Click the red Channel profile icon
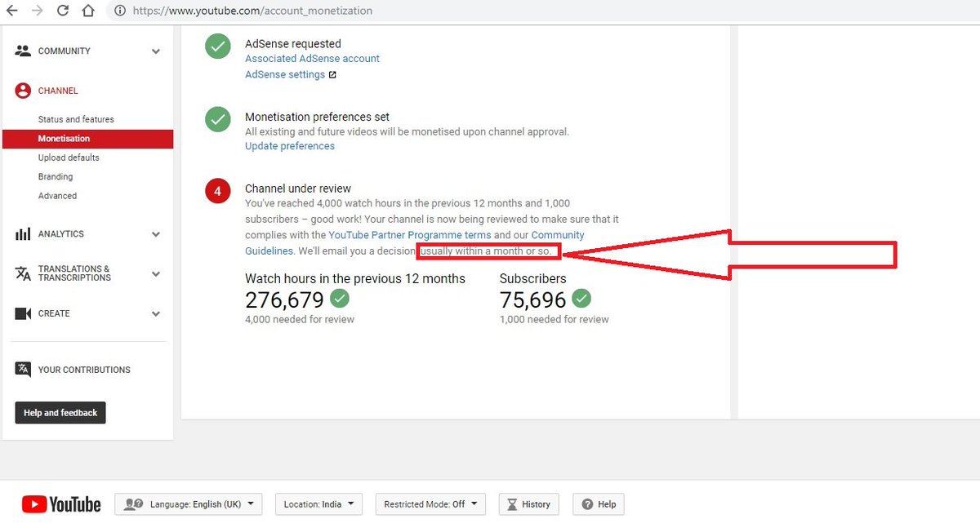Image resolution: width=980 pixels, height=528 pixels. tap(23, 91)
